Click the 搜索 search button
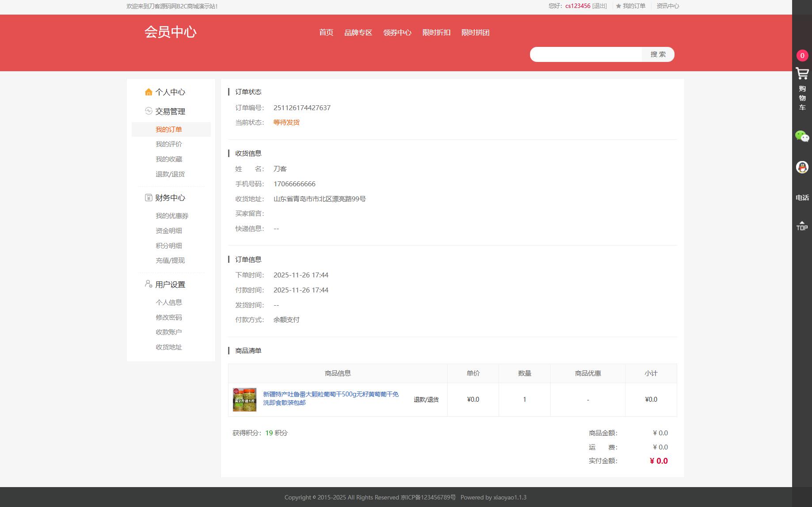The height and width of the screenshot is (507, 812). tap(657, 54)
